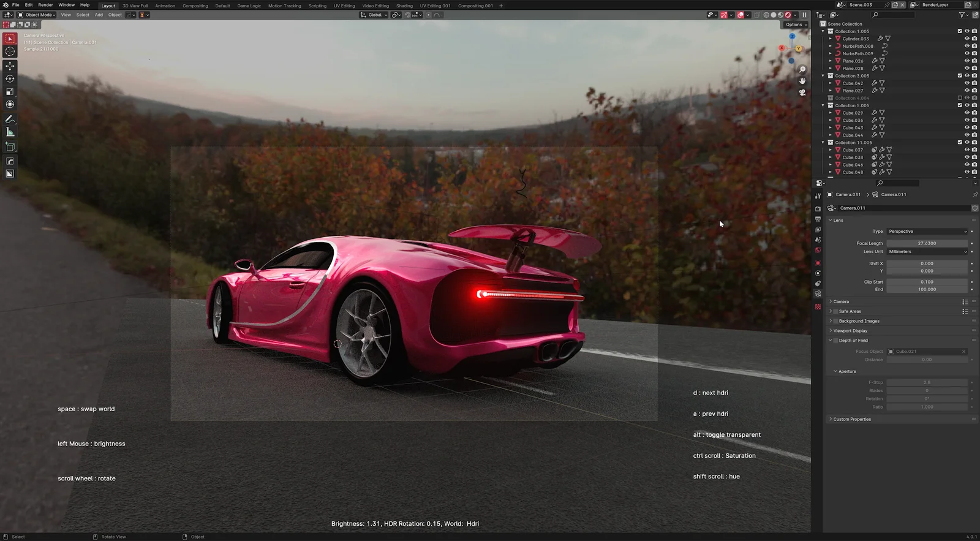Open the Object Constraints properties tab
The image size is (980, 541).
click(x=818, y=284)
